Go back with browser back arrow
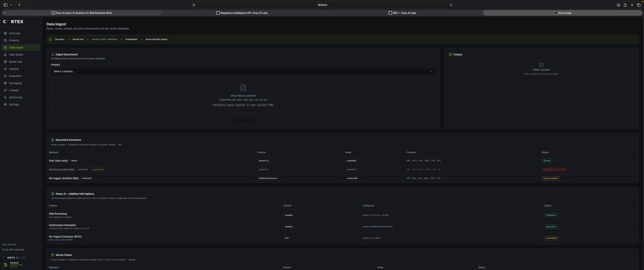Viewport: 644px width, 270px height. tap(19, 5)
